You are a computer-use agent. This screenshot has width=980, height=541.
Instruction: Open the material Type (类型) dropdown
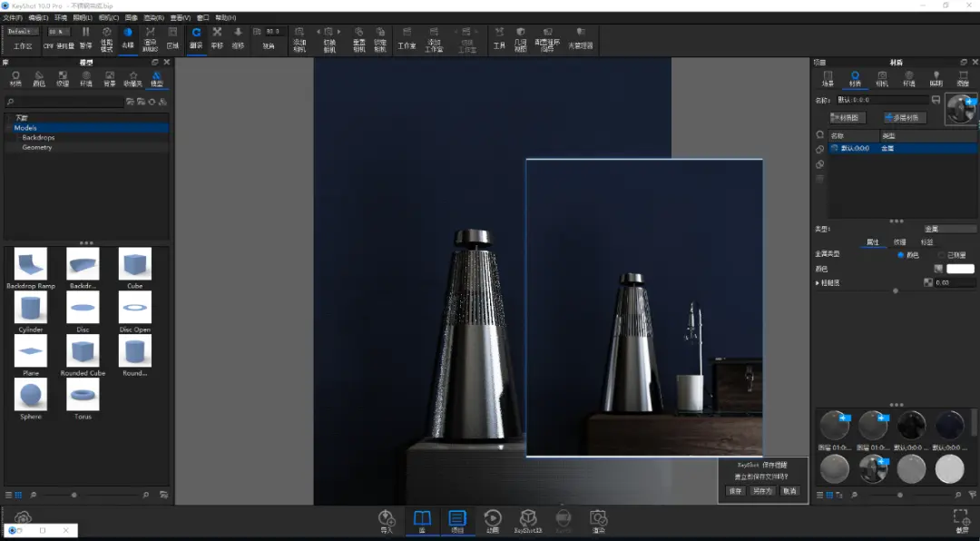tap(949, 230)
